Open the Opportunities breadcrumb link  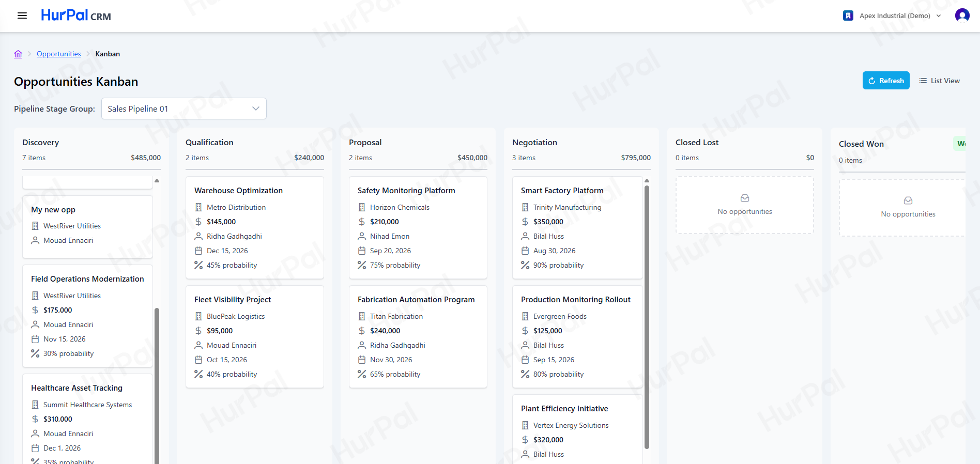pos(59,54)
